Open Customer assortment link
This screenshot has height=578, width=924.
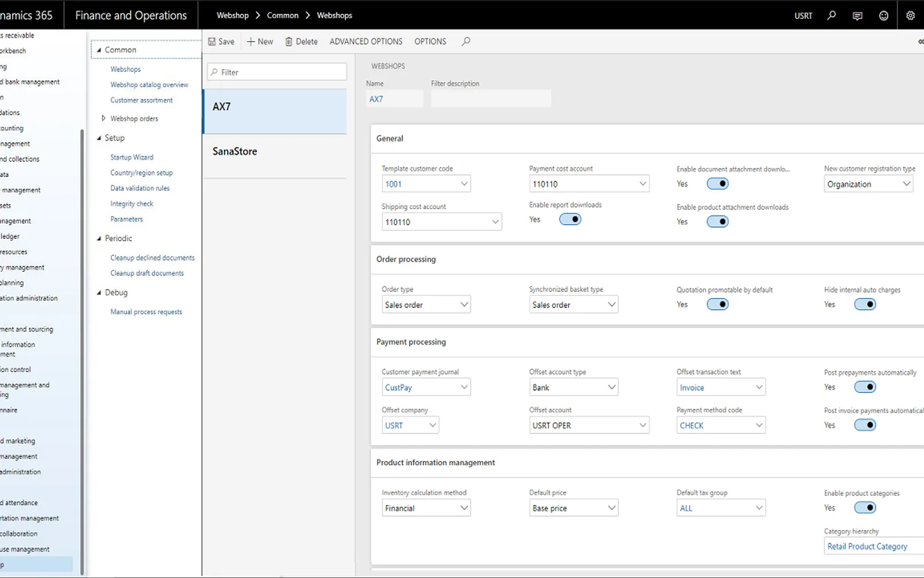(141, 101)
